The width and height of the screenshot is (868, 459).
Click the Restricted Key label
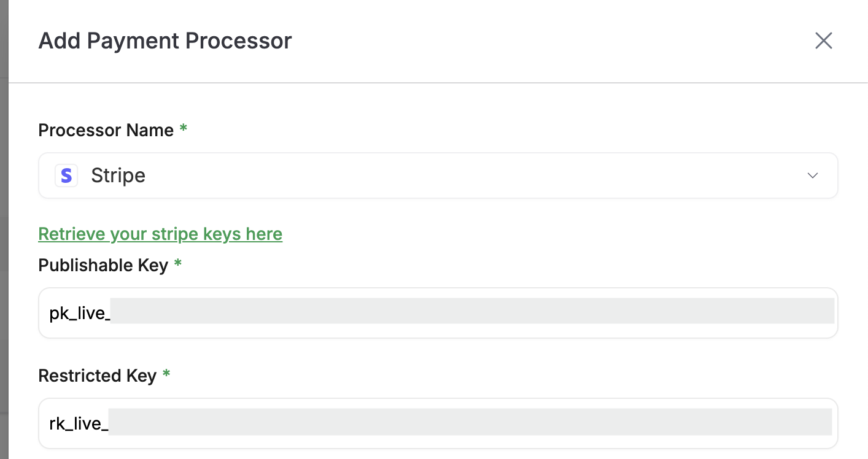[x=97, y=376]
